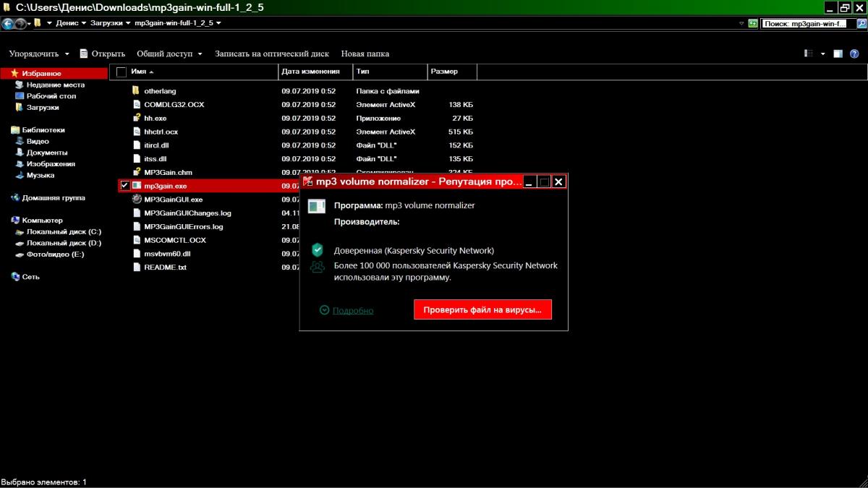Toggle the select all checkbox in header
Screen dimensions: 868x488
(x=121, y=72)
